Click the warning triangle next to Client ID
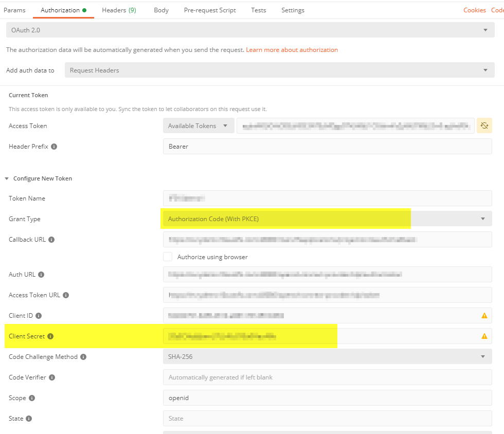Screen dimensions: 504x434 [484, 315]
